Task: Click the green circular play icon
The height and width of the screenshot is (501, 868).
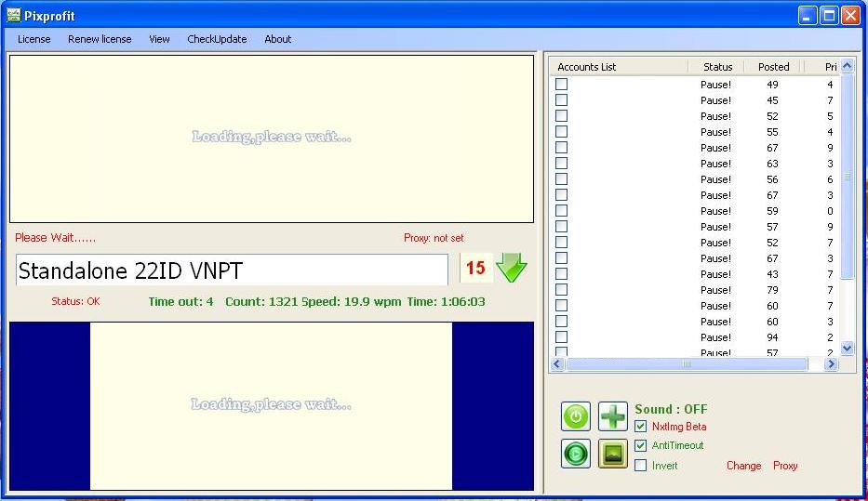Action: [x=576, y=454]
